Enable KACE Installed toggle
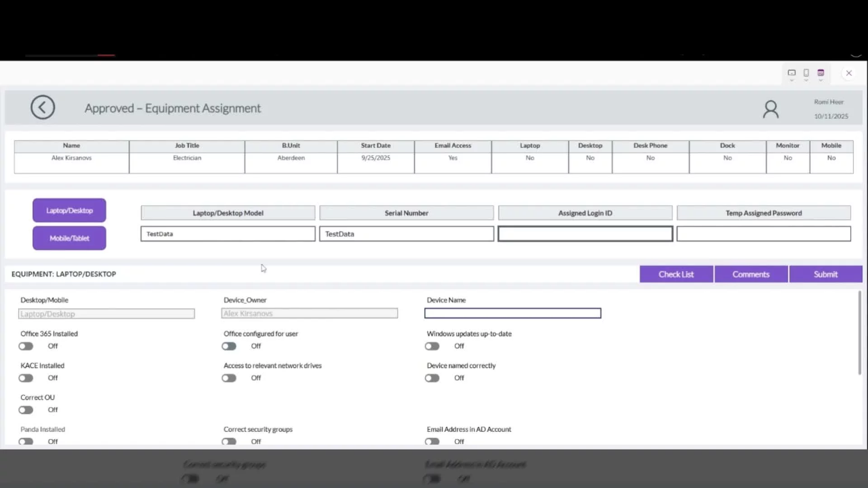This screenshot has height=488, width=868. (26, 378)
